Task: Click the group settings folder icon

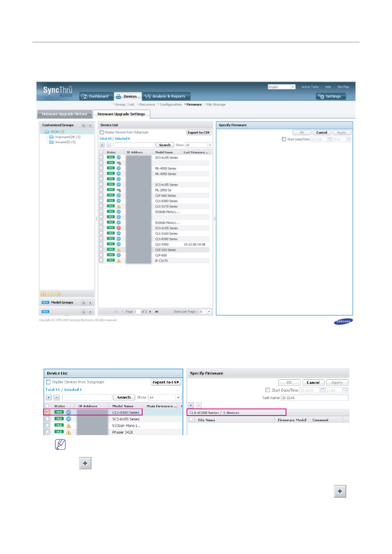Action: pyautogui.click(x=58, y=294)
